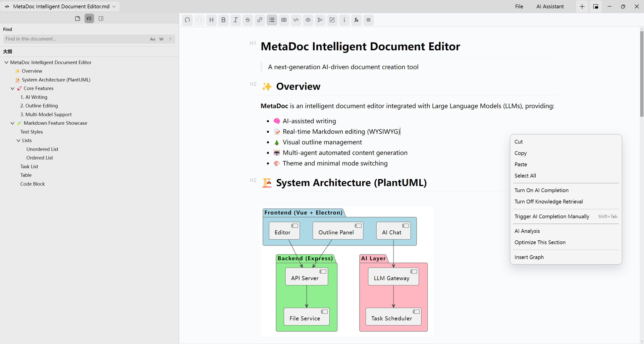This screenshot has width=644, height=344.
Task: Choose Insert Graph from context menu
Action: [566, 257]
